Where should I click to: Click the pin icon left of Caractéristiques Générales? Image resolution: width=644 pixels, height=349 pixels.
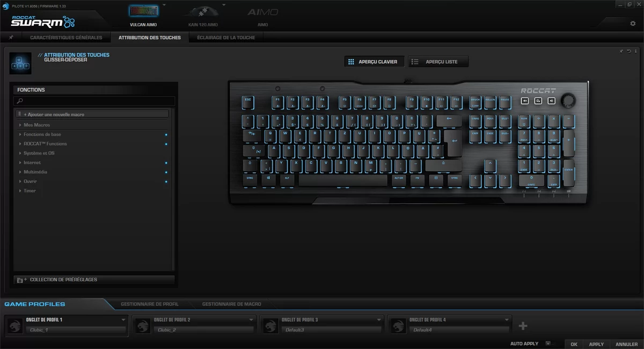(x=11, y=38)
